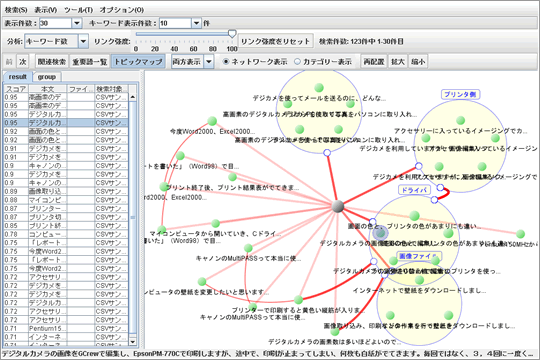Click the results list scroll up arrow
This screenshot has width=540, height=360.
(x=133, y=97)
